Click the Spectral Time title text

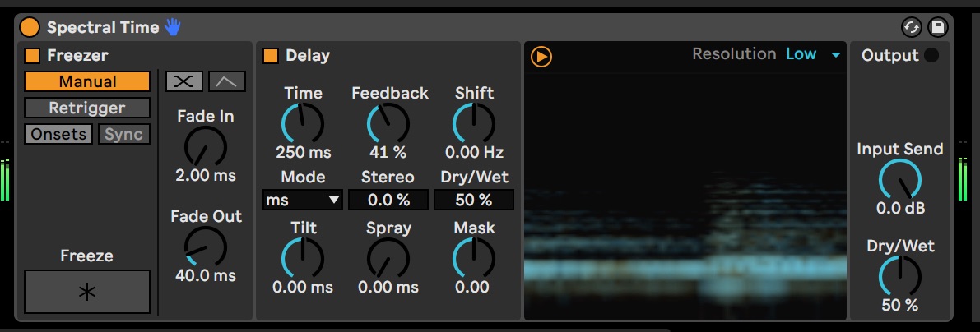click(x=103, y=27)
